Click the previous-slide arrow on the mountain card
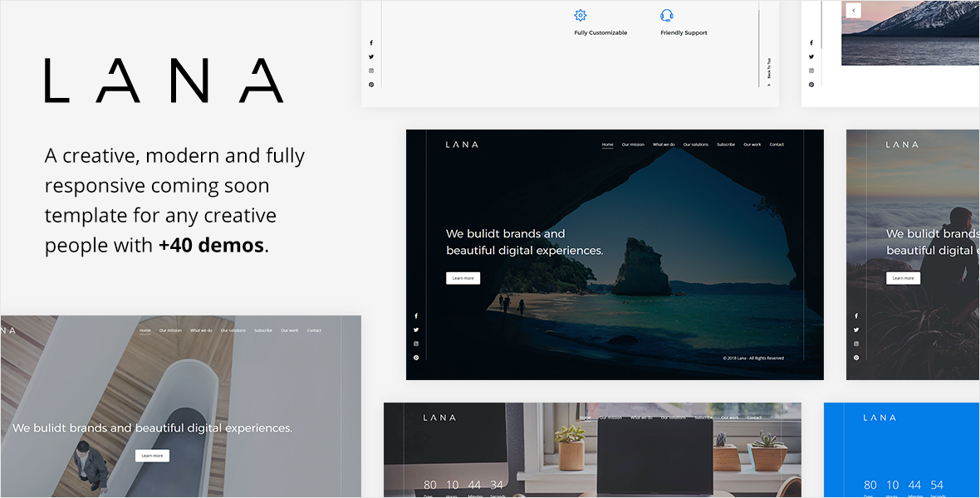 [x=853, y=10]
